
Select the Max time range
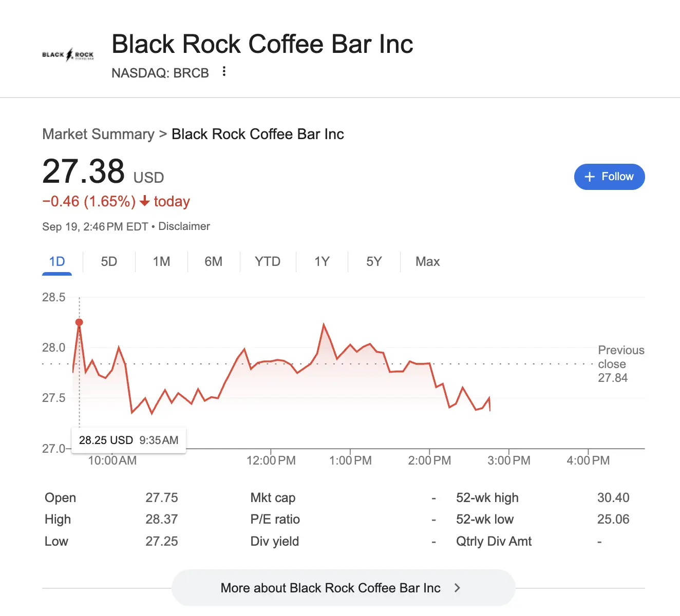point(427,262)
